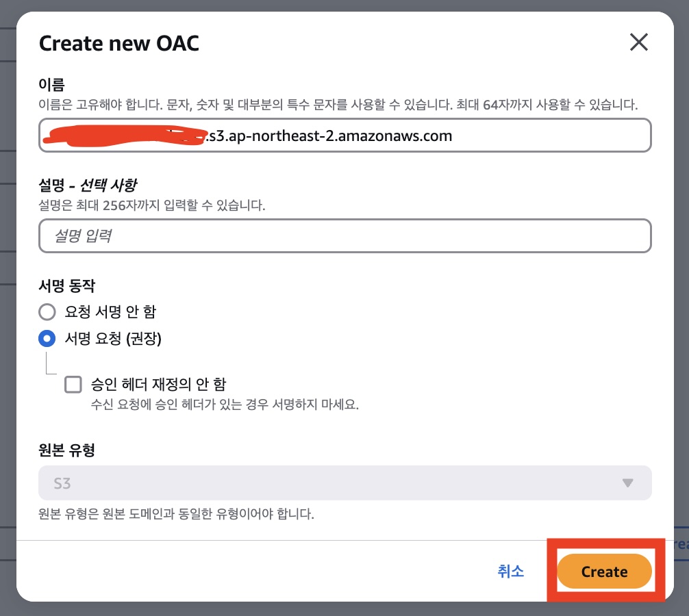Click the 요청 서명 안 함 label text
Image resolution: width=689 pixels, height=616 pixels.
click(x=110, y=311)
